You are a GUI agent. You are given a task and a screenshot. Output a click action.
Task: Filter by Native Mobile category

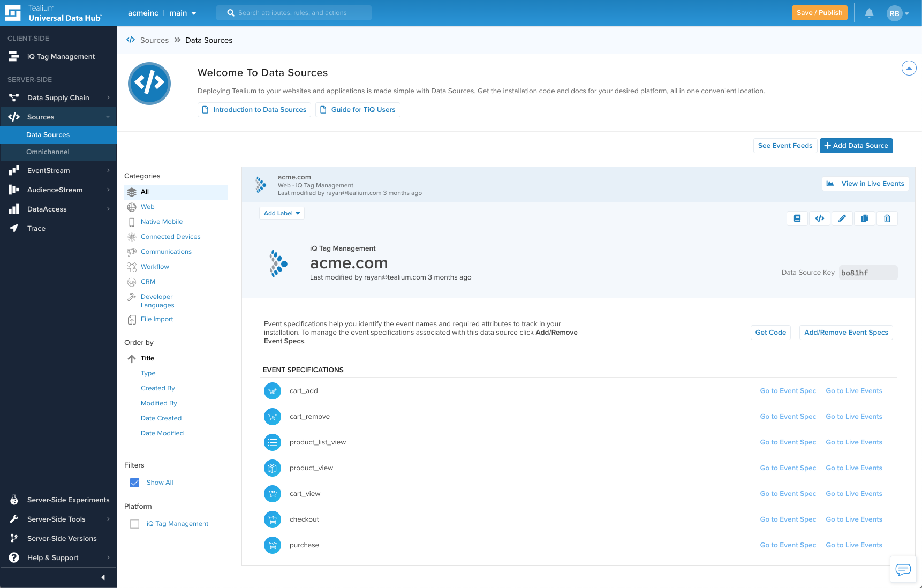(161, 222)
